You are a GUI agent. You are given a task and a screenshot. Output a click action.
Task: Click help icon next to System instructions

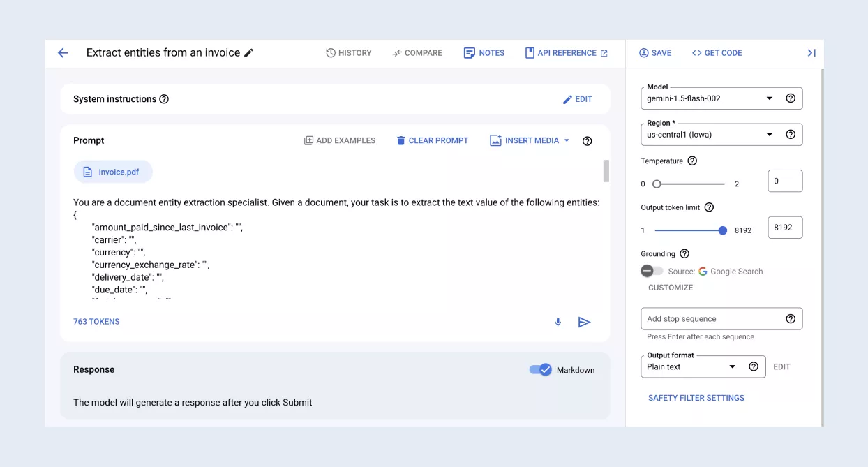(x=164, y=99)
